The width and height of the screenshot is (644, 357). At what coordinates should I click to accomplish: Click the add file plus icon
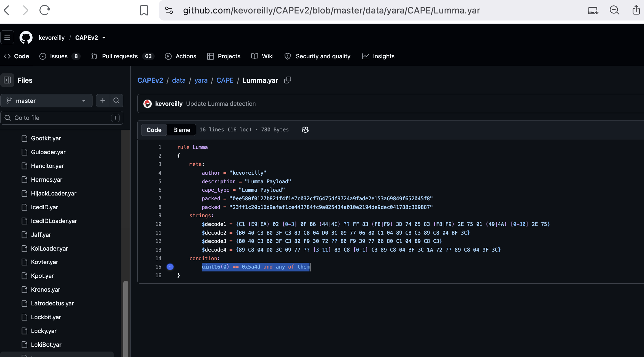tap(103, 101)
